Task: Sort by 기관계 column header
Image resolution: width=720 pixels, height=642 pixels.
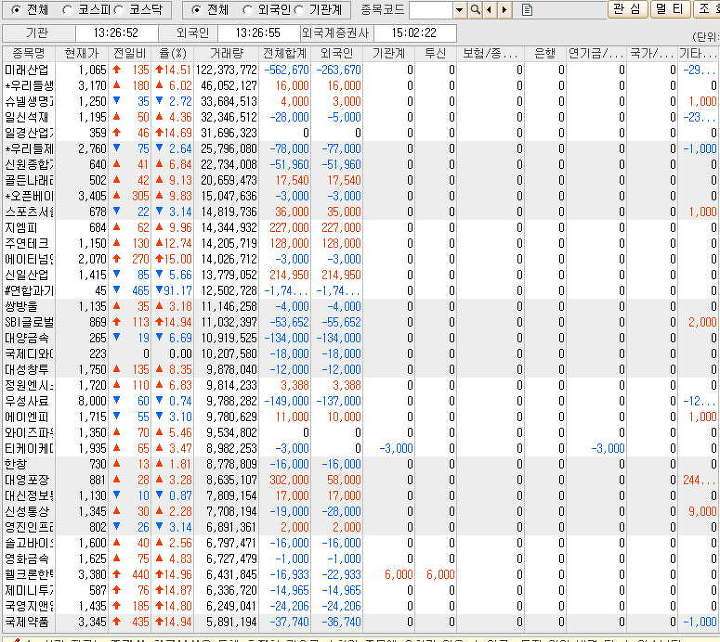Action: [388, 53]
